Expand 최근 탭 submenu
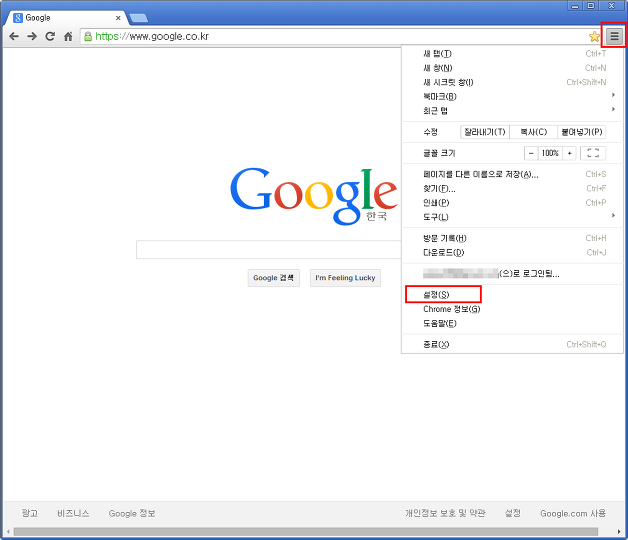The width and height of the screenshot is (628, 540). (x=512, y=111)
